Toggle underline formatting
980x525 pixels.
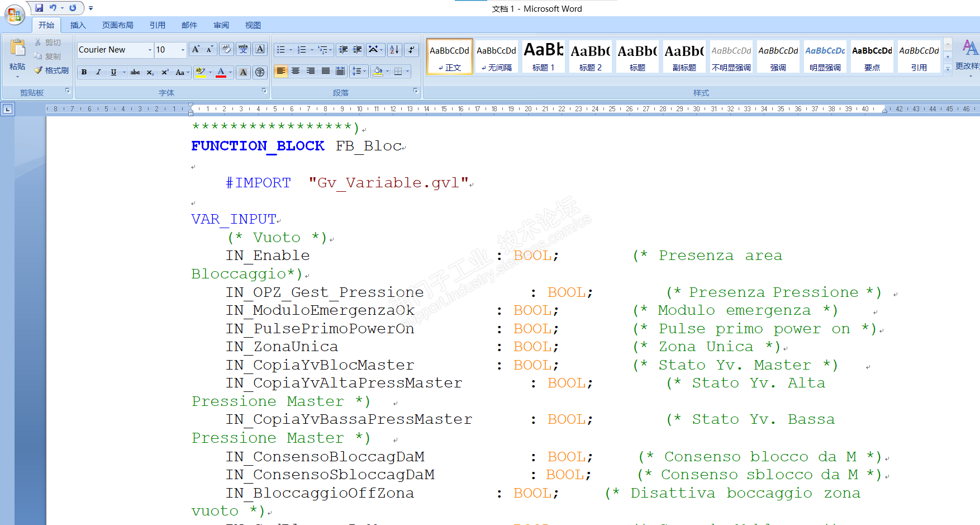113,72
